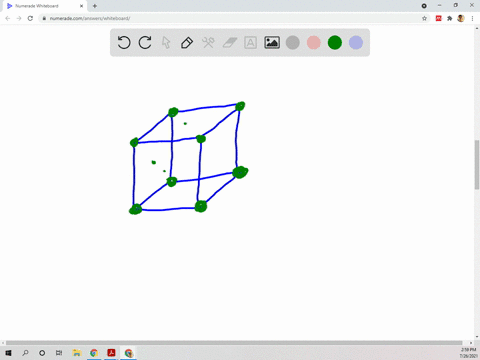Select the pointer selection tool
The image size is (480, 360).
click(x=166, y=43)
